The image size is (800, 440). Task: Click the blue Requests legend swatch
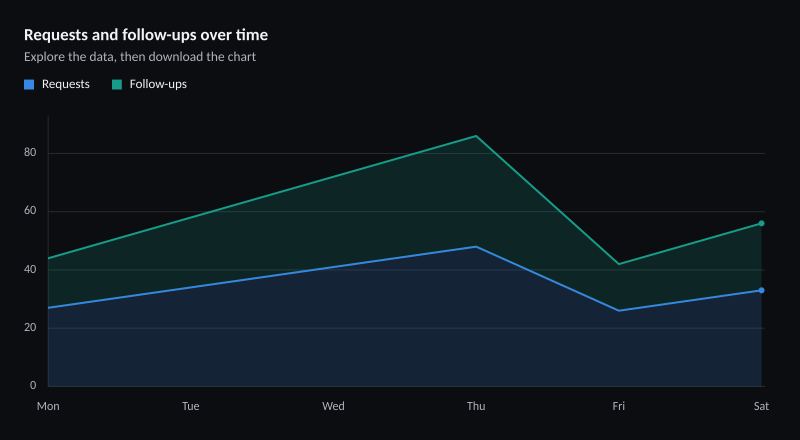point(29,84)
